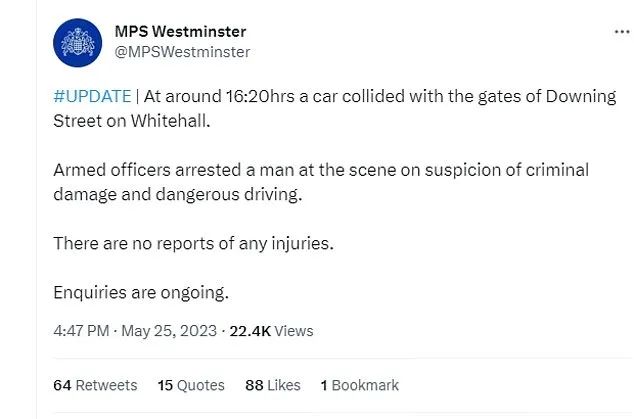Click the word 'Whitehall' in the tweet
The height and width of the screenshot is (419, 634).
click(x=170, y=121)
